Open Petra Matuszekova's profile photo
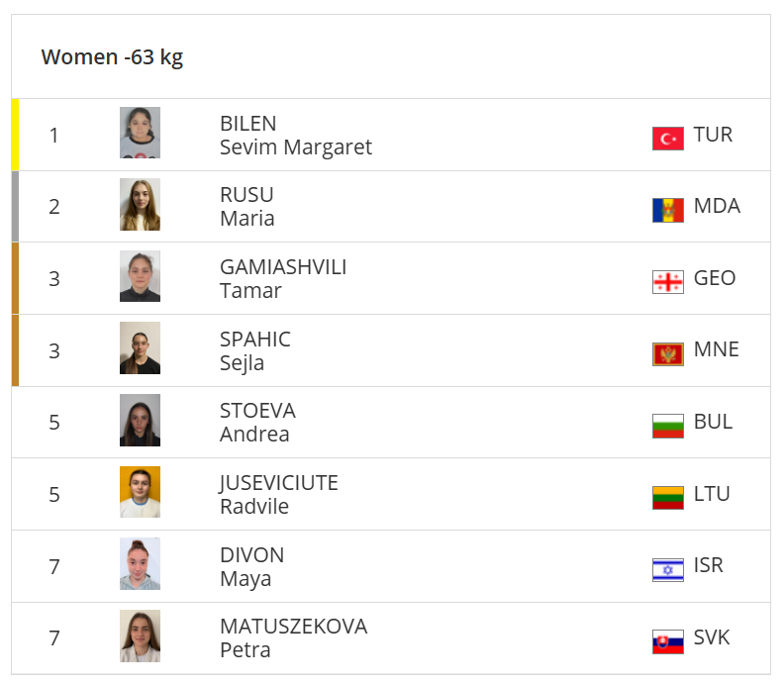This screenshot has height=684, width=784. (140, 636)
